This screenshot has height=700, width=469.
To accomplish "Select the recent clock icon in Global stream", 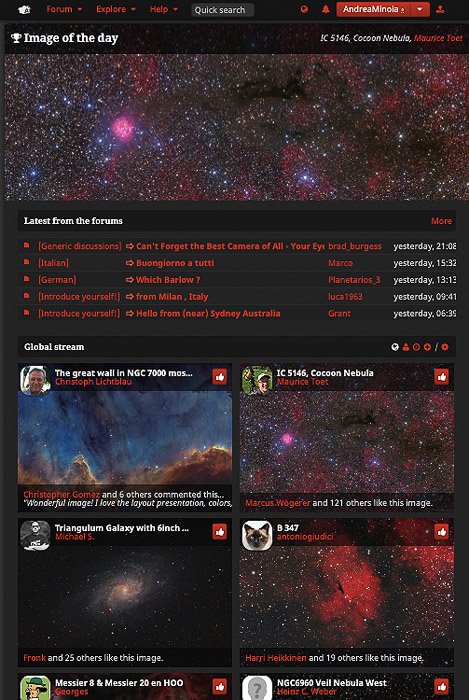I will [x=416, y=347].
